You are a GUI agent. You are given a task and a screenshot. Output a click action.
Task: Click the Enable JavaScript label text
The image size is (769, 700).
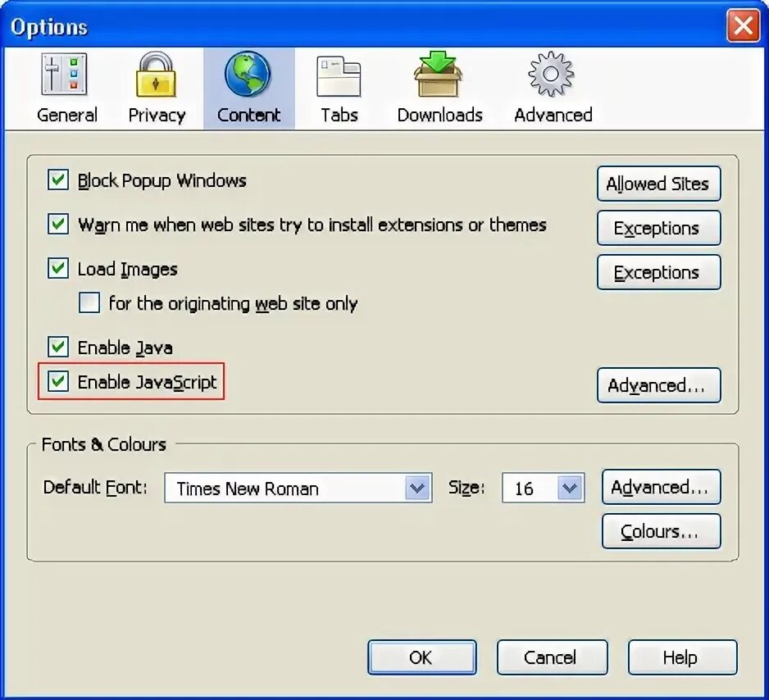pyautogui.click(x=147, y=382)
